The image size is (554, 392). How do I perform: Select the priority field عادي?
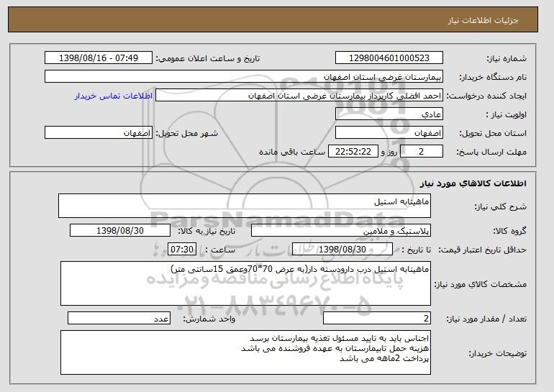(389, 114)
